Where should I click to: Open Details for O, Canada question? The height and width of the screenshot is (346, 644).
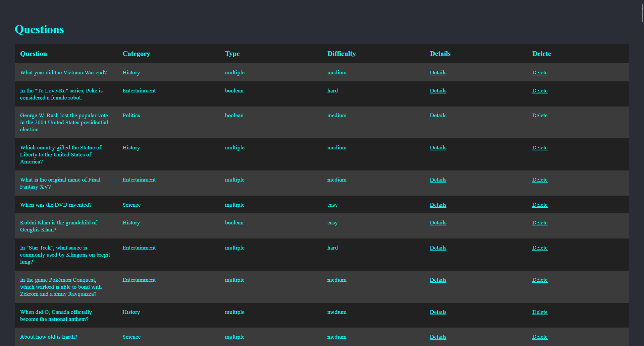pyautogui.click(x=438, y=312)
